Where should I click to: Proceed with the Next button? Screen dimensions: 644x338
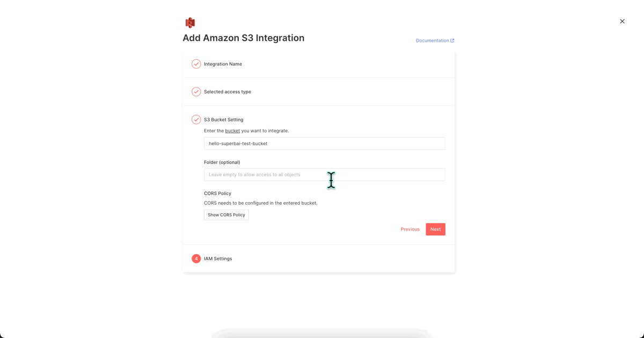436,229
